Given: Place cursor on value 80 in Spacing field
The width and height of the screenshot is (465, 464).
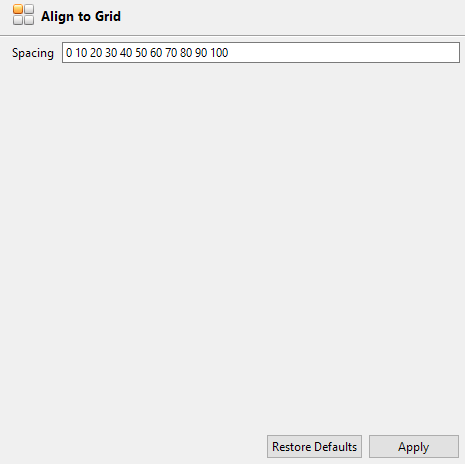Looking at the screenshot, I should coord(186,53).
